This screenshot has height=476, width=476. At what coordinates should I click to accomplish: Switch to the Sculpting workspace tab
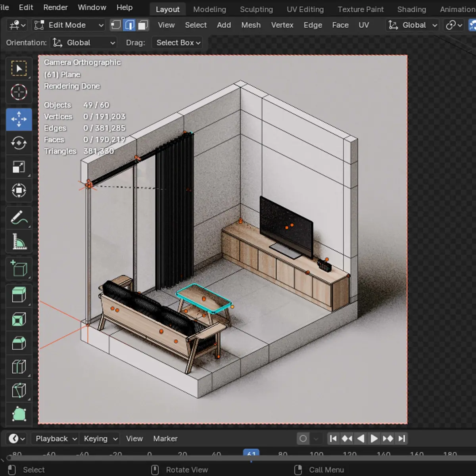point(256,9)
